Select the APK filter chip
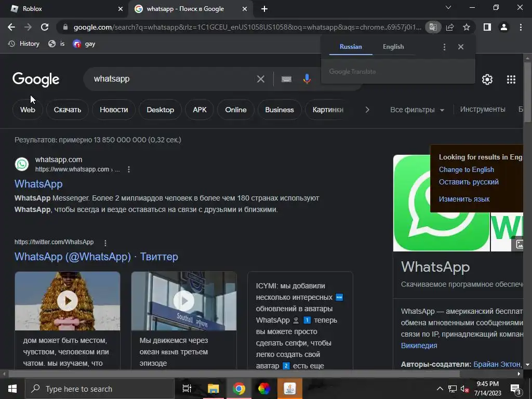The image size is (532, 399). (x=199, y=110)
